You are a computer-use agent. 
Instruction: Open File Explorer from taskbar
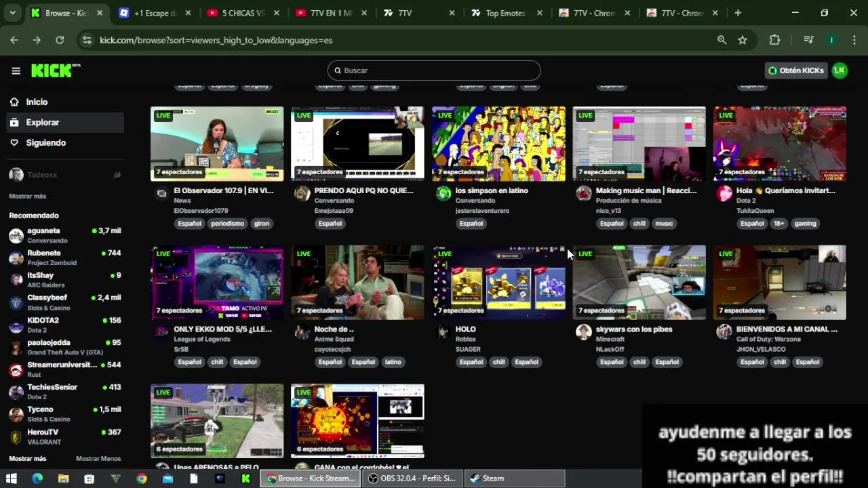(x=63, y=479)
